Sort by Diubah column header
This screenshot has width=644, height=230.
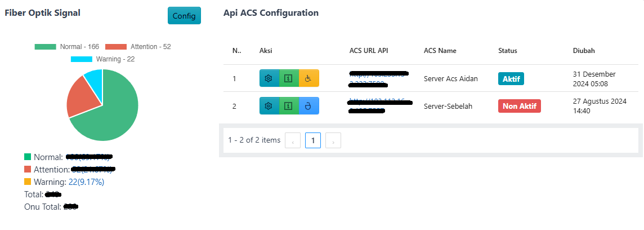tap(584, 51)
